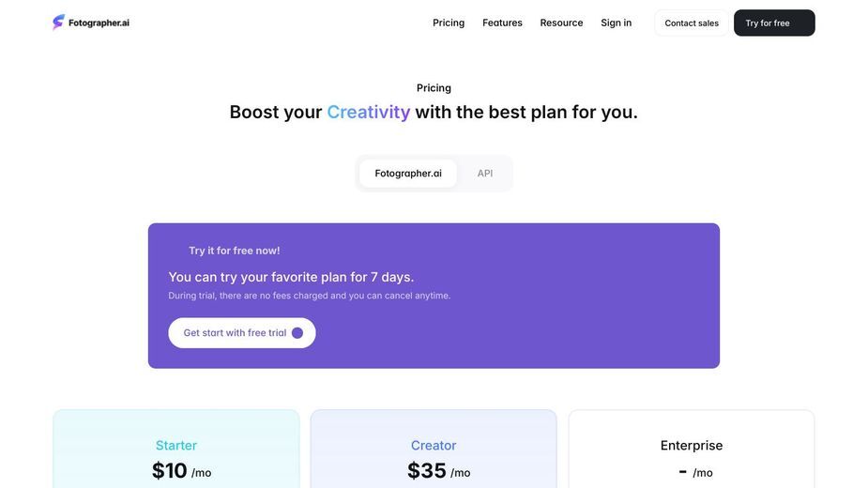Open the Pricing page from the header
868x488 pixels.
click(x=449, y=23)
